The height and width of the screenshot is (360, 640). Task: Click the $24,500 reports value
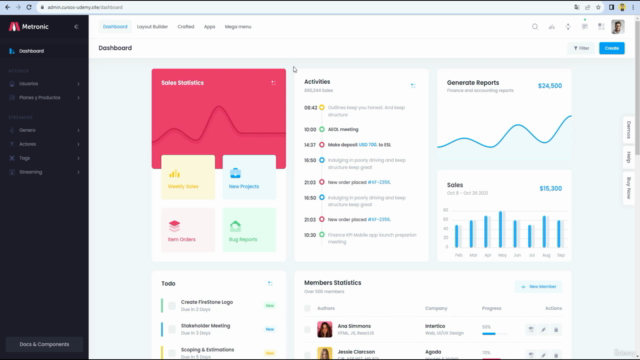[x=550, y=86]
